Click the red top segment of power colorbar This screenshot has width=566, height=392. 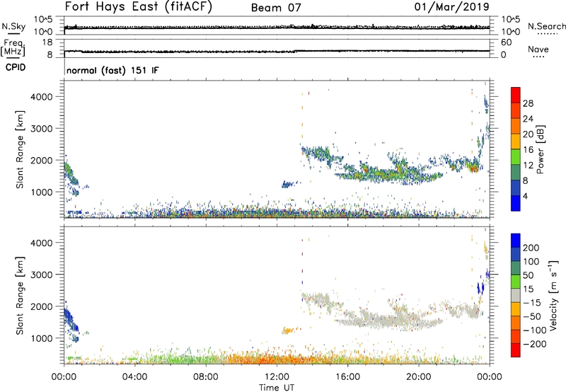516,95
